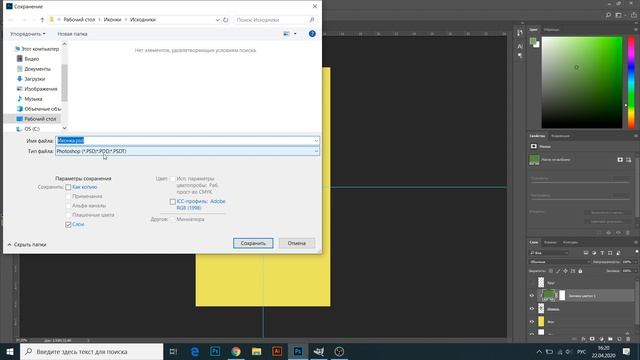
Task: Filter layers by shape layers icon
Action: [x=610, y=253]
